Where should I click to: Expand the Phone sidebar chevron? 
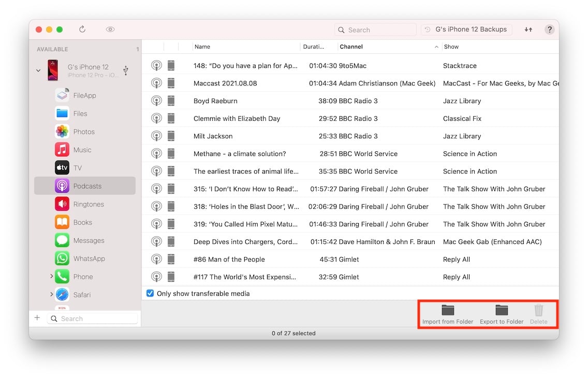(x=51, y=276)
